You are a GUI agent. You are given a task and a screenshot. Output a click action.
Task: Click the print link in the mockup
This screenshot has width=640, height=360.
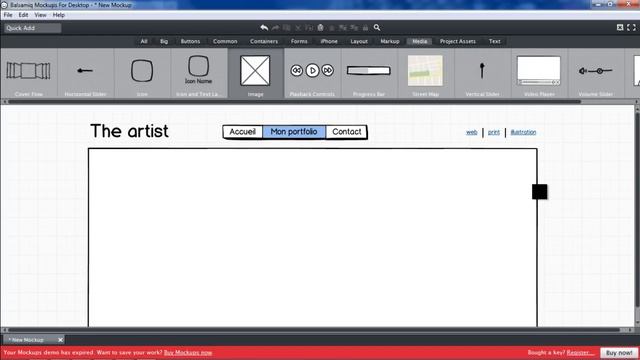(493, 132)
